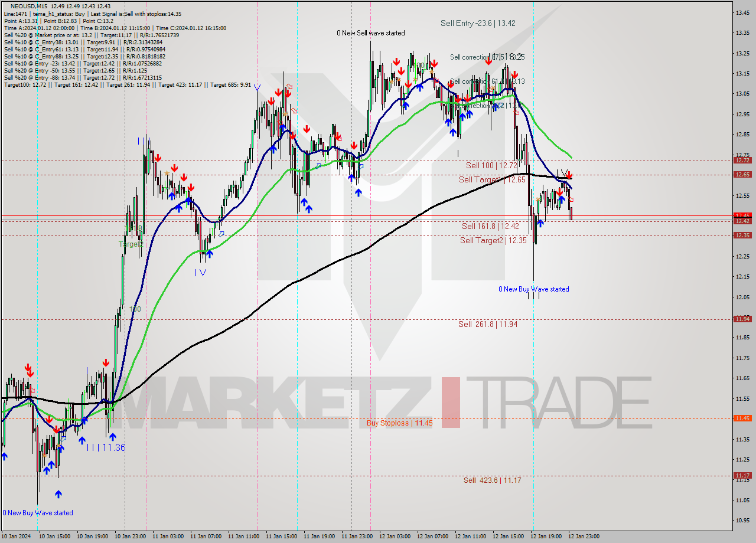The image size is (756, 543).
Task: Click the red 11.45 price tag on axis
Action: 742,418
